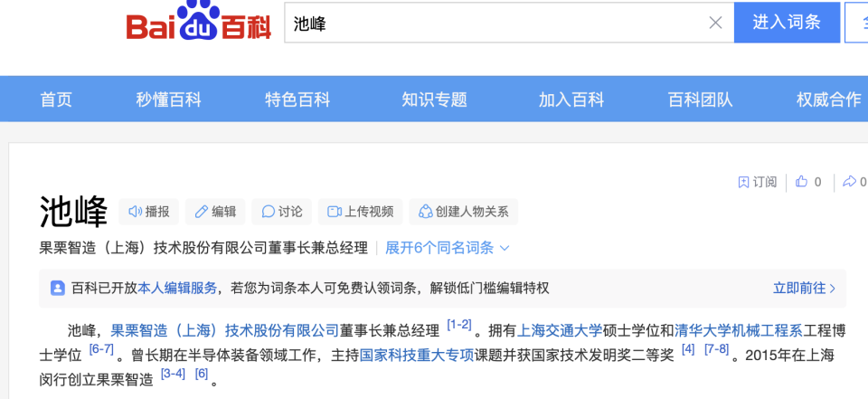Clear the search box with the X icon

click(x=716, y=23)
